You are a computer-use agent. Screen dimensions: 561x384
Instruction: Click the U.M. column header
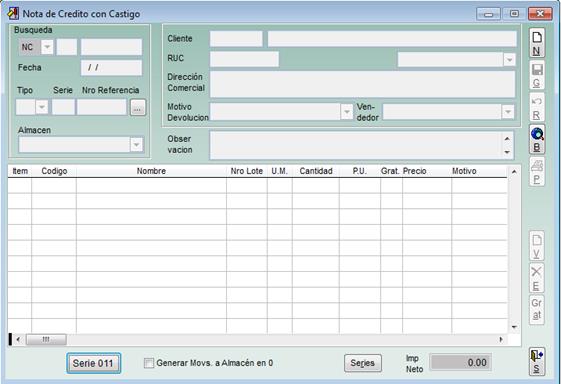coord(279,171)
